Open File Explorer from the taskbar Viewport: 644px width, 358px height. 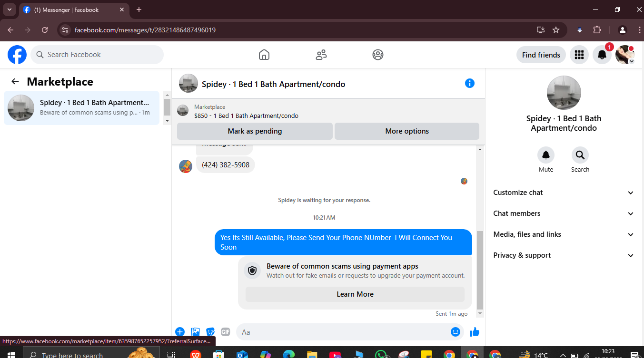tap(312, 355)
